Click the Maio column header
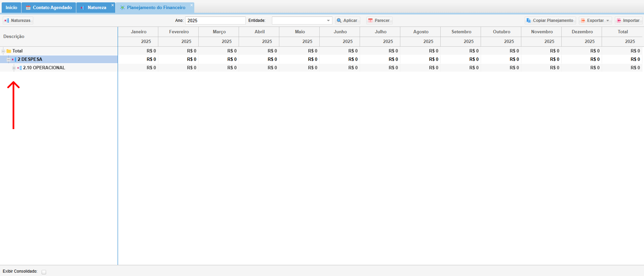644x276 pixels. [x=300, y=32]
